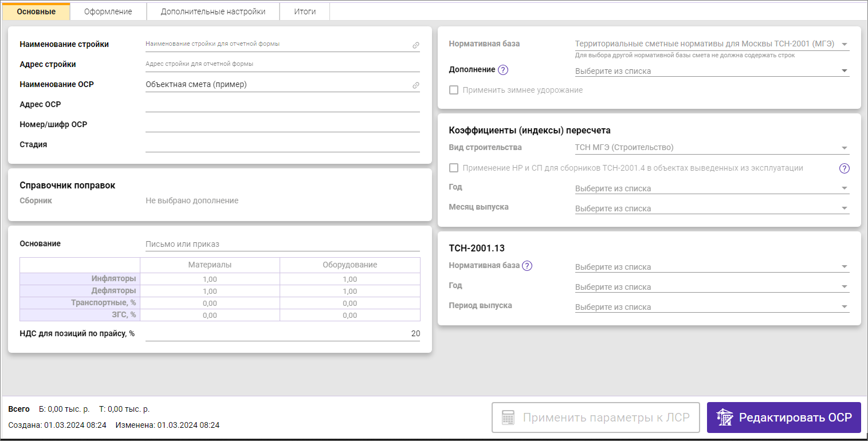Expand Год dropdown under Коэффициенты пересчета
Screen dimensions: 868x441
(844, 188)
